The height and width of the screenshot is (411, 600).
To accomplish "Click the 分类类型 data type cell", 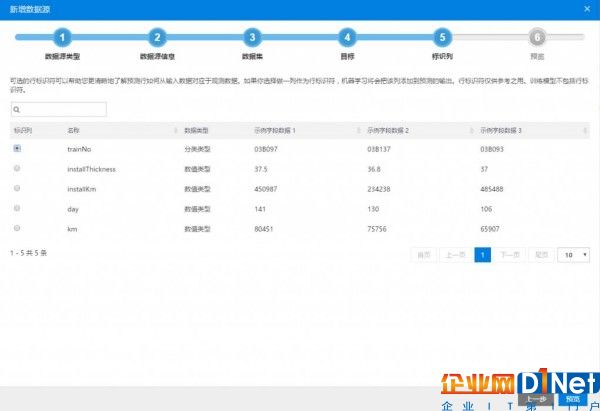I will pos(197,149).
